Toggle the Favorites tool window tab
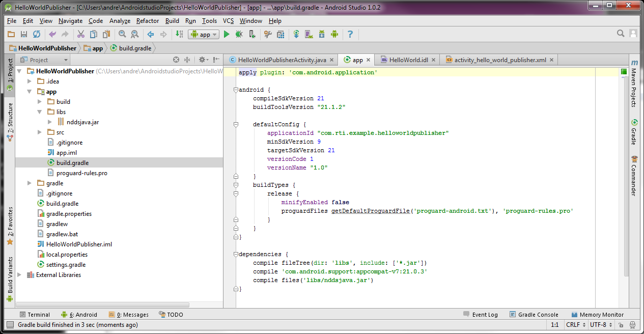Screen dimensions: 644x334 tap(10, 226)
